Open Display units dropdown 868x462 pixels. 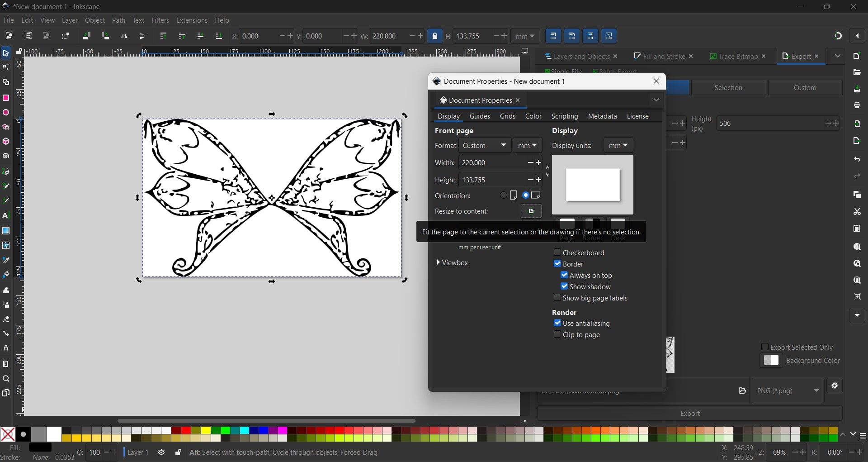pos(618,146)
